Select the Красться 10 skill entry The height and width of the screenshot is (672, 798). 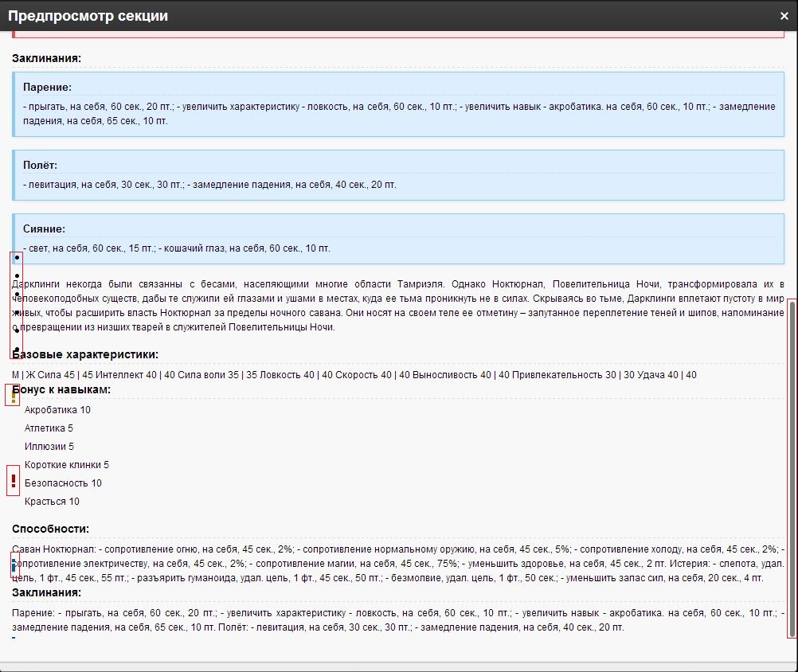click(52, 502)
